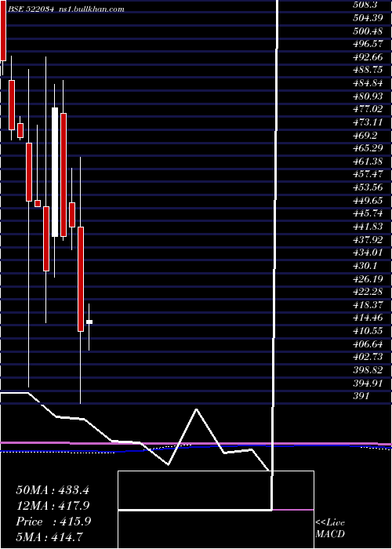This screenshot has height=549, width=392.
Task: Click the 5MA : 414.7 readout
Action: (x=49, y=537)
